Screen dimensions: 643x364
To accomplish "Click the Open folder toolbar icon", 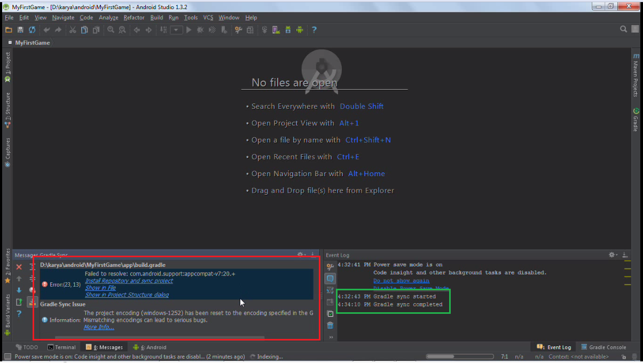I will (x=9, y=30).
